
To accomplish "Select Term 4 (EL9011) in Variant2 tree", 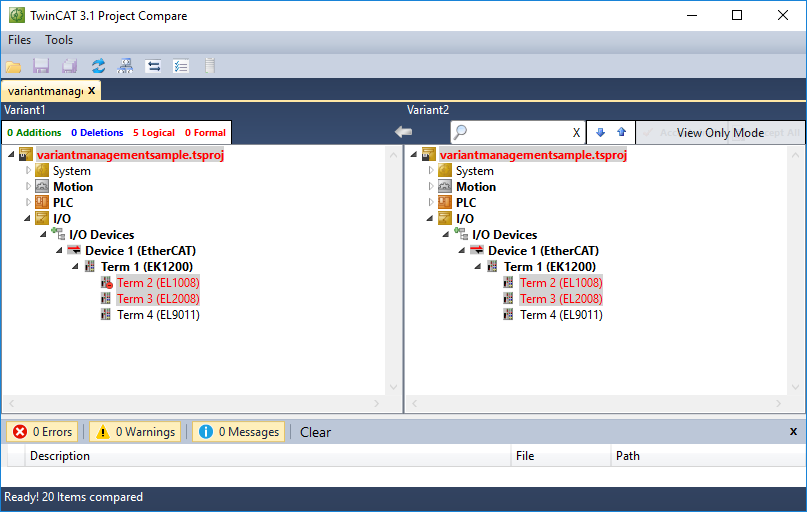I will [562, 314].
